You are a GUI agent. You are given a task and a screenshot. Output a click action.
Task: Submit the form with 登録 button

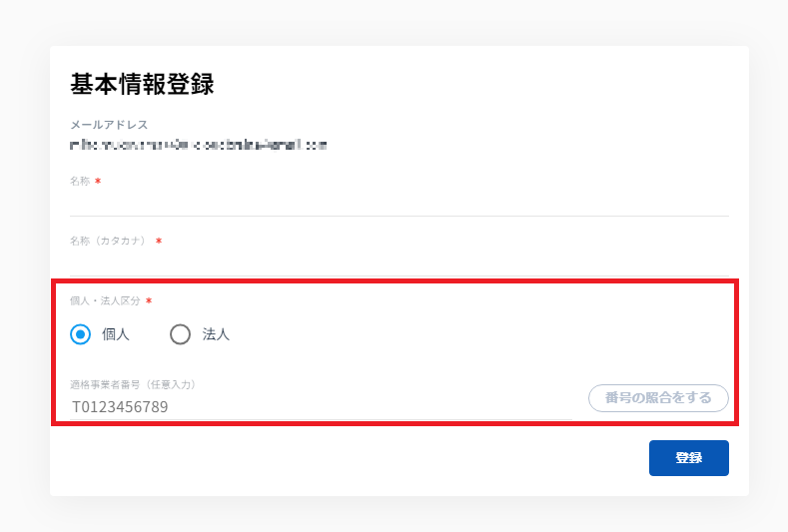[688, 458]
